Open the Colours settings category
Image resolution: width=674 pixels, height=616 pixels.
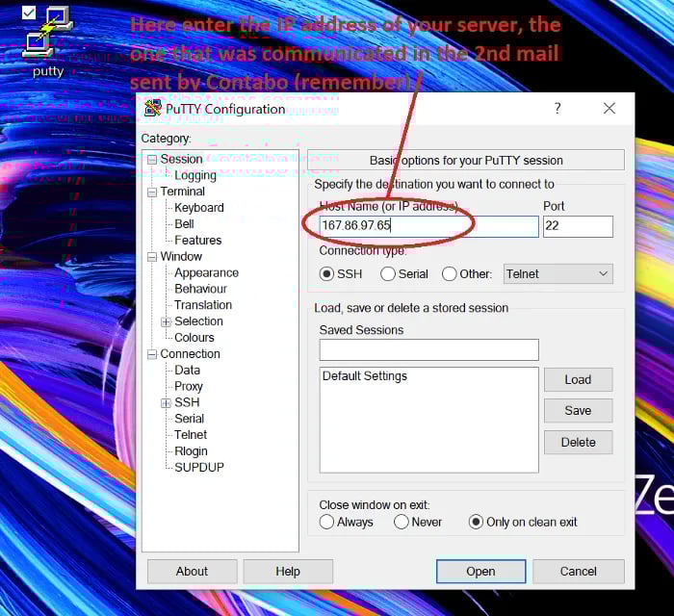(194, 338)
